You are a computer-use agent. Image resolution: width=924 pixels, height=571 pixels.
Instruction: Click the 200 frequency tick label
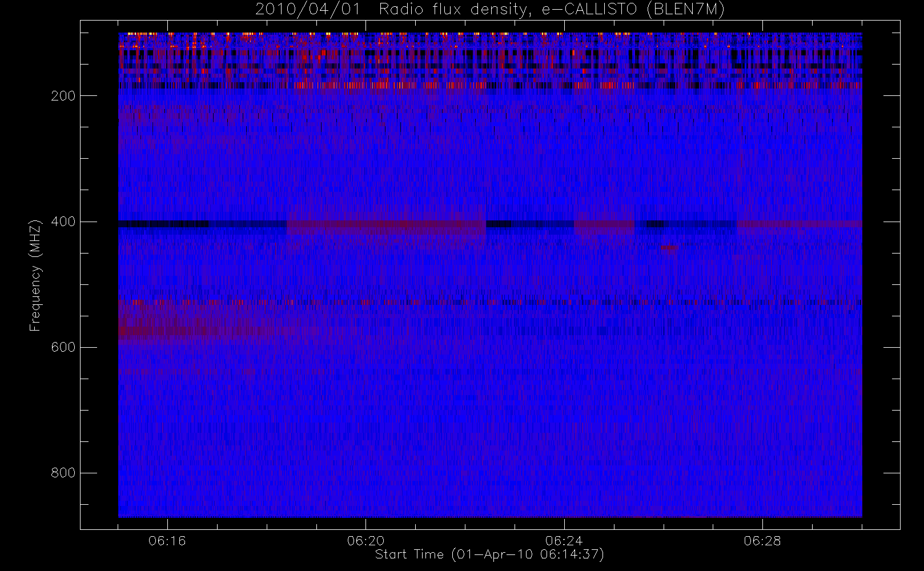[63, 96]
